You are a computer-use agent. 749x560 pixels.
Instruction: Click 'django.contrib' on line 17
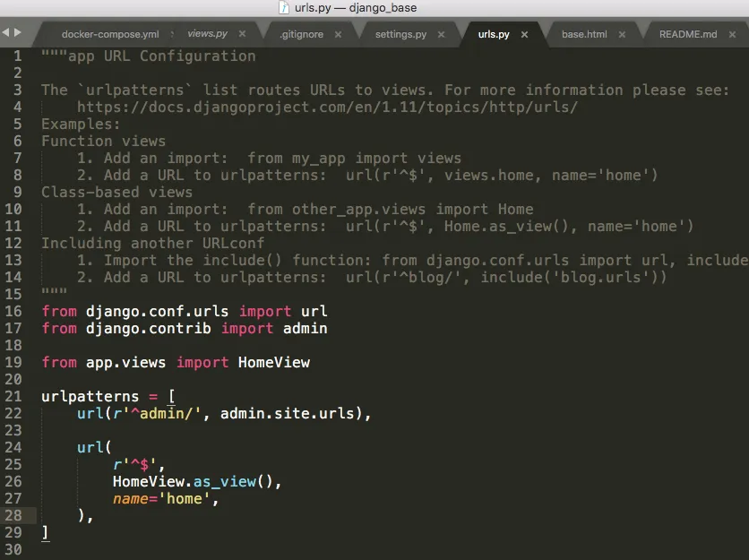(x=148, y=329)
